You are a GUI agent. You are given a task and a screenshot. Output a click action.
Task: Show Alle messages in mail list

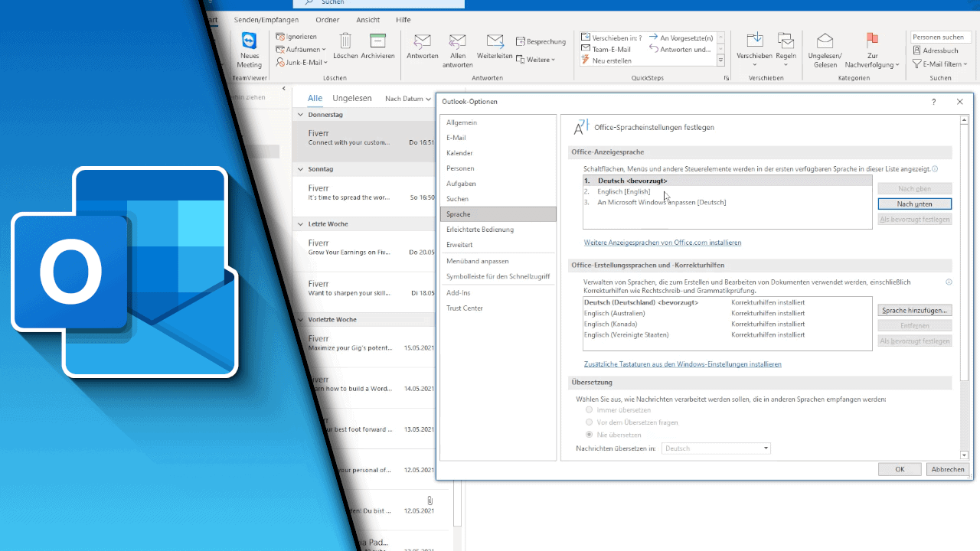[315, 98]
